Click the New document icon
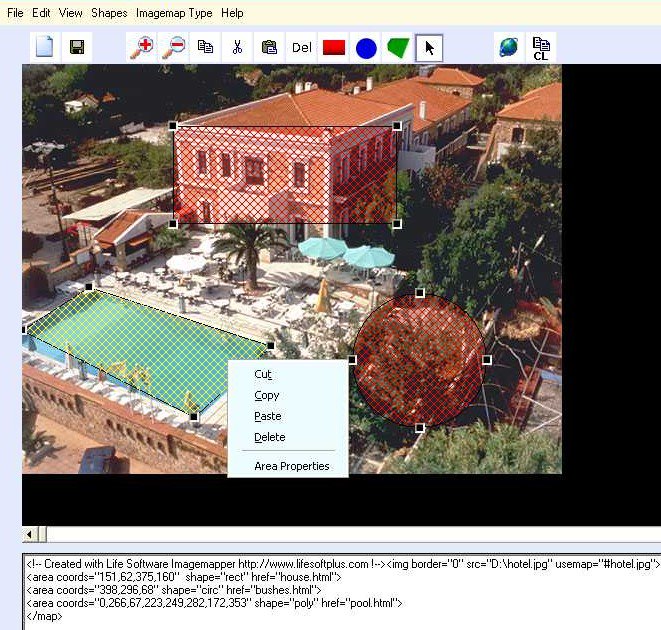 (45, 47)
